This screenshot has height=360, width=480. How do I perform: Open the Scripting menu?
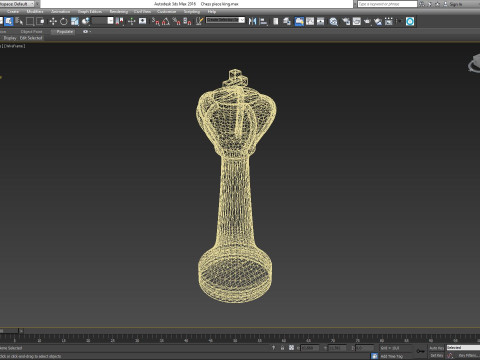pyautogui.click(x=192, y=12)
